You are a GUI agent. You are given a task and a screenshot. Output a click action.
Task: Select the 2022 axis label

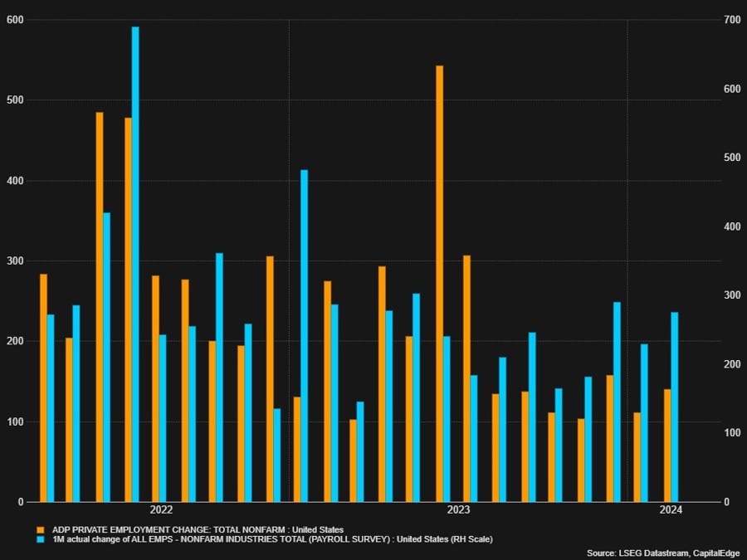162,510
